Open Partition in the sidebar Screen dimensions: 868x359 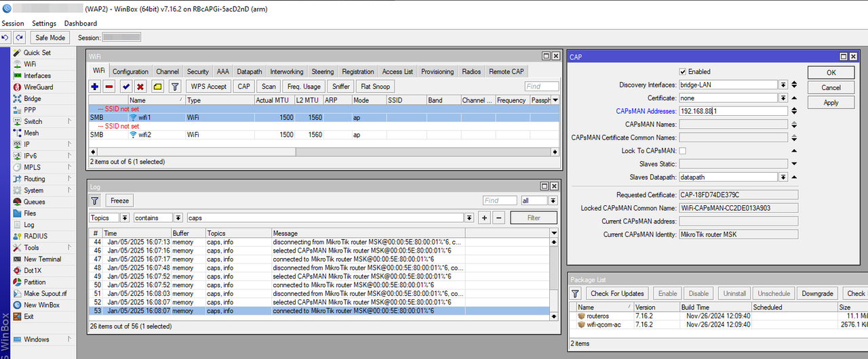pyautogui.click(x=35, y=282)
